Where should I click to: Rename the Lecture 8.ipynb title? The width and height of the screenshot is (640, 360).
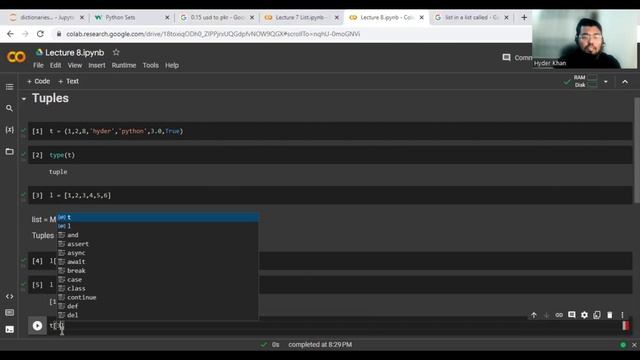point(75,53)
